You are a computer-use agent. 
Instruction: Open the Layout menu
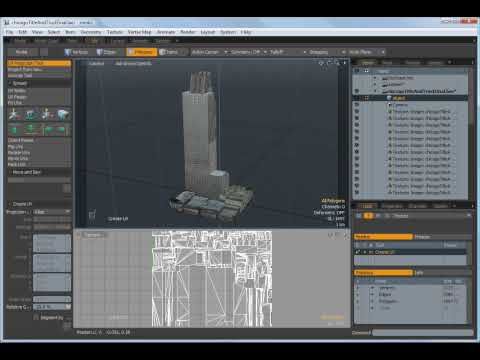click(208, 32)
